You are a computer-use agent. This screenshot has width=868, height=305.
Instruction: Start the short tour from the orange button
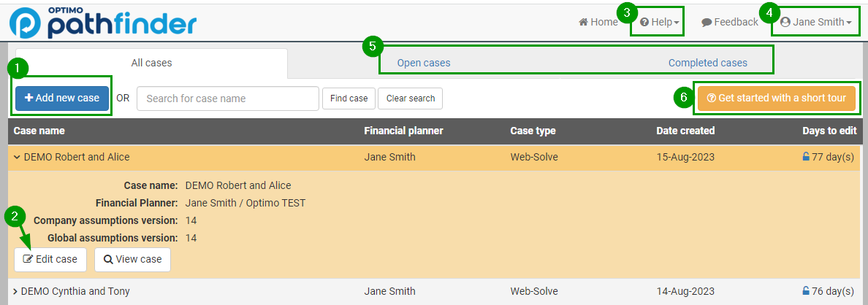[x=776, y=98]
